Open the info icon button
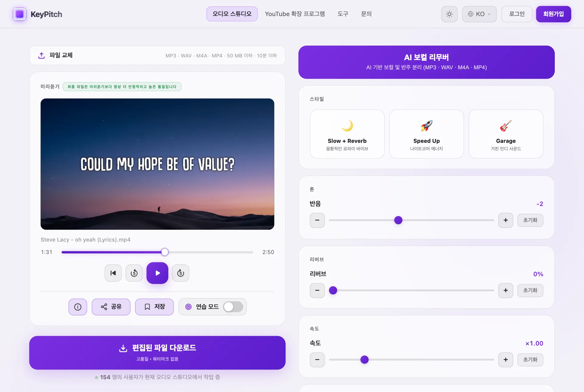 (78, 307)
